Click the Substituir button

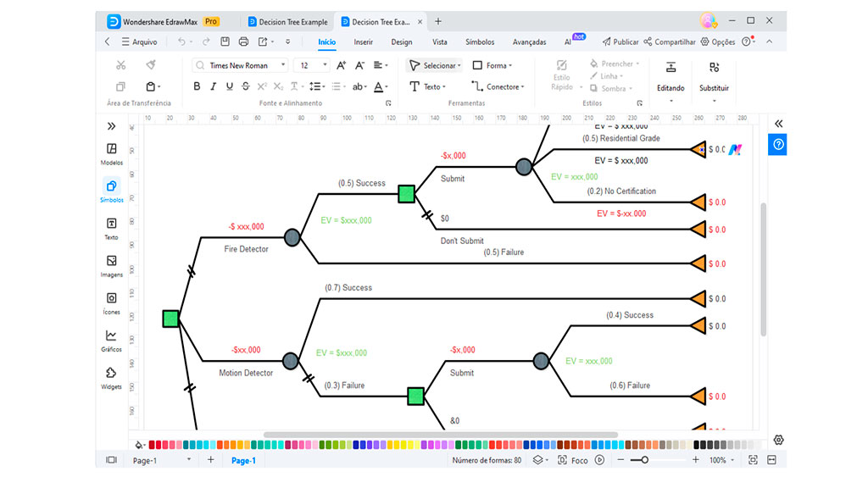click(x=714, y=82)
